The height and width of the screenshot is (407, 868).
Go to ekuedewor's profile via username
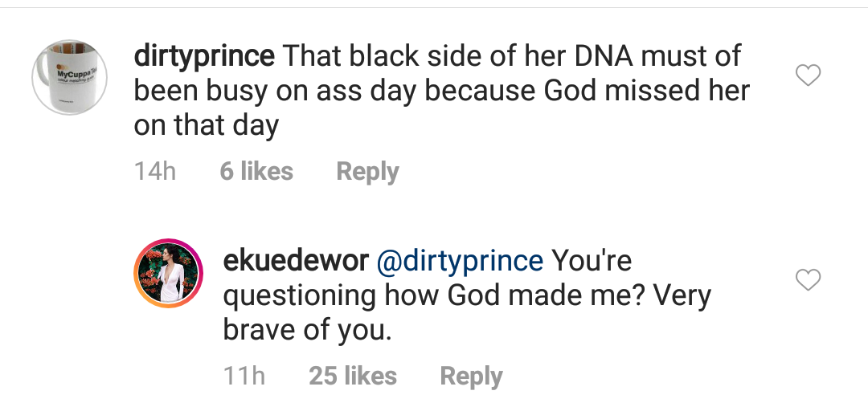(295, 261)
